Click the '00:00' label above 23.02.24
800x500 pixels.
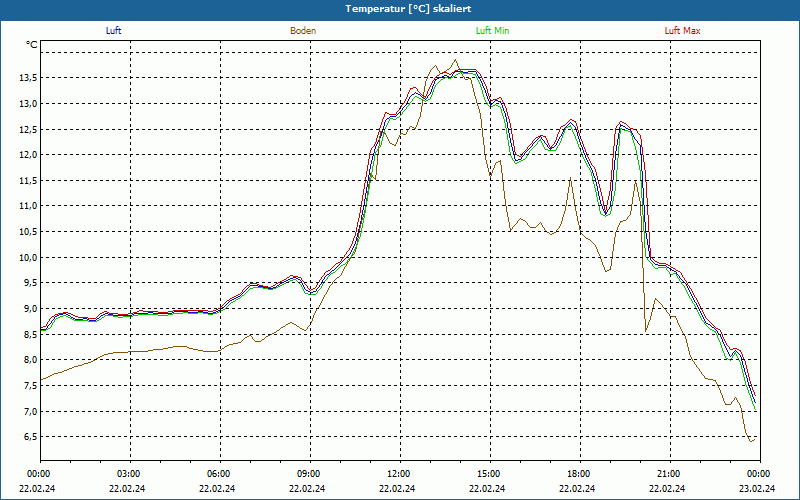click(760, 474)
